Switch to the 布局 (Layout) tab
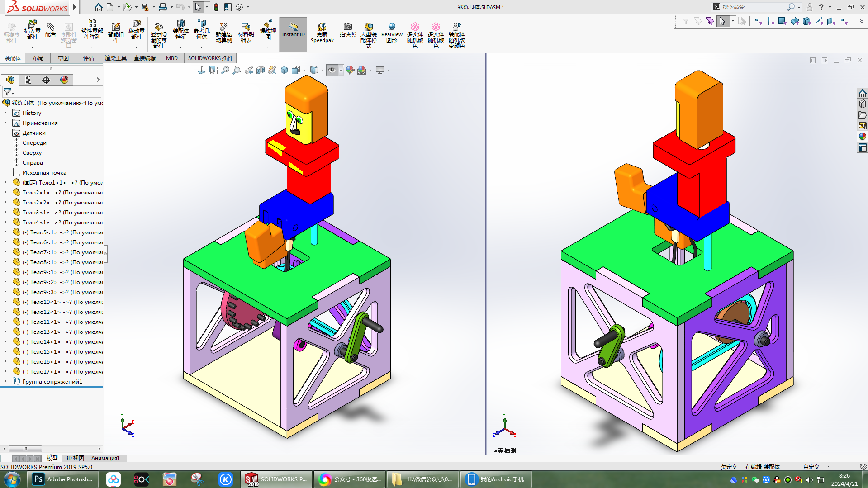 coord(38,58)
